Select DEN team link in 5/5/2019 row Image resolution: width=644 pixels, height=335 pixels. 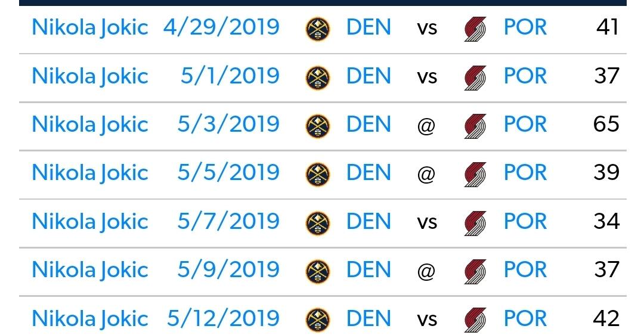coord(369,172)
